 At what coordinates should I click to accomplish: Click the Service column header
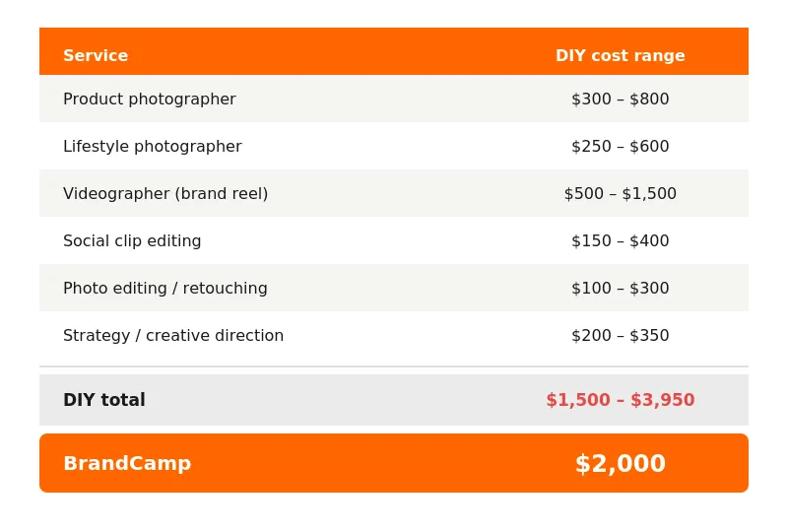[96, 55]
